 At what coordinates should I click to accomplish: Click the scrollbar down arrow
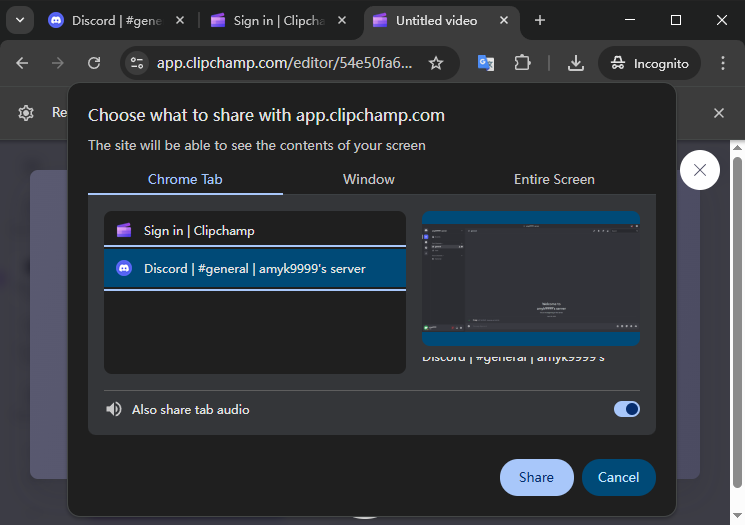[x=737, y=515]
